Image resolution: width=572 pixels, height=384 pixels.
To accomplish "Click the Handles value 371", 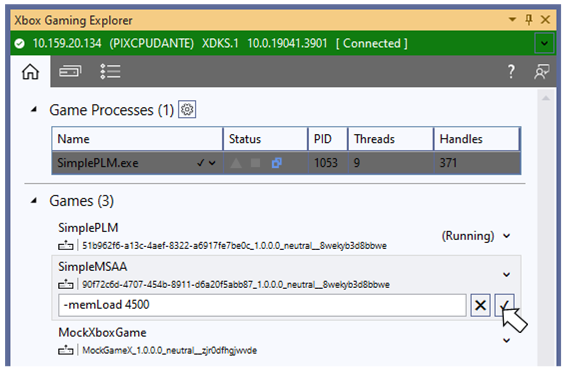I will [448, 163].
